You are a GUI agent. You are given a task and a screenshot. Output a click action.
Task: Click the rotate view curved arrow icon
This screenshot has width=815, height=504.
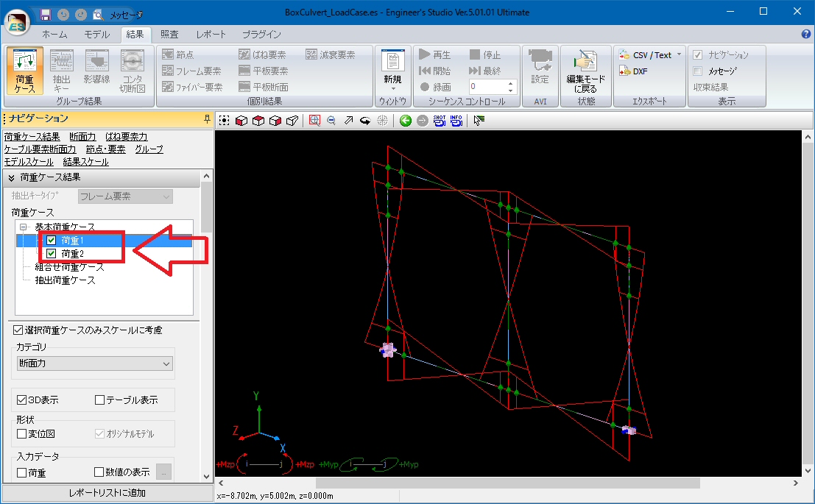pyautogui.click(x=364, y=121)
